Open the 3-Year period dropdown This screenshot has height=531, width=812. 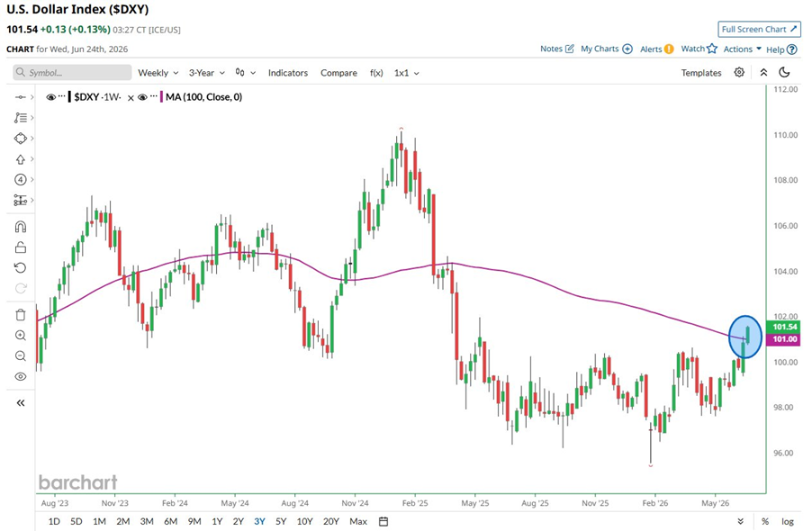pyautogui.click(x=207, y=73)
